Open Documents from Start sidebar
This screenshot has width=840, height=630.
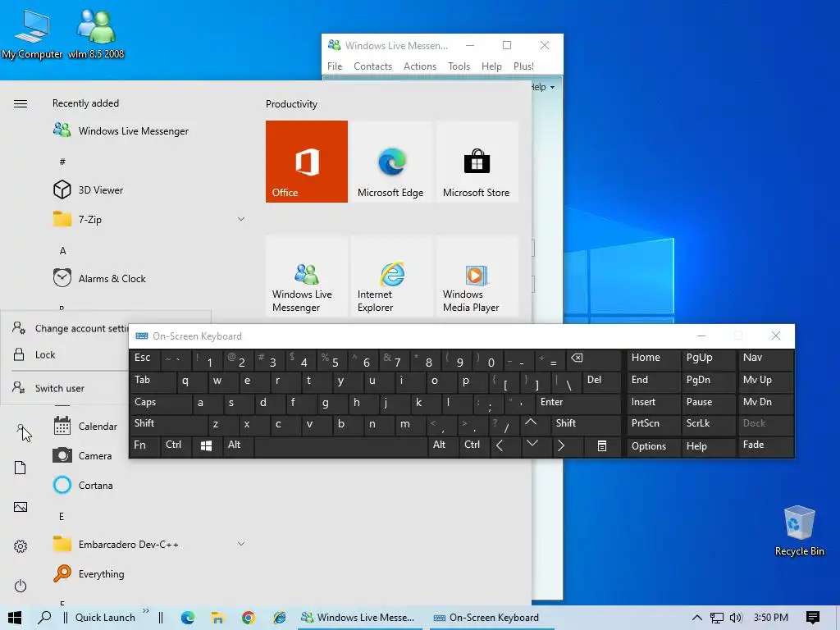(x=21, y=468)
